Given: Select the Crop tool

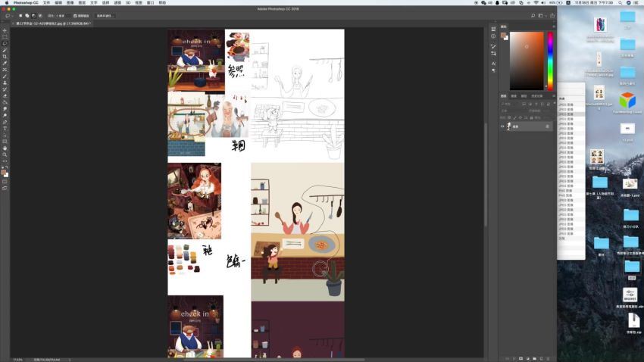Looking at the screenshot, I should click(x=5, y=57).
